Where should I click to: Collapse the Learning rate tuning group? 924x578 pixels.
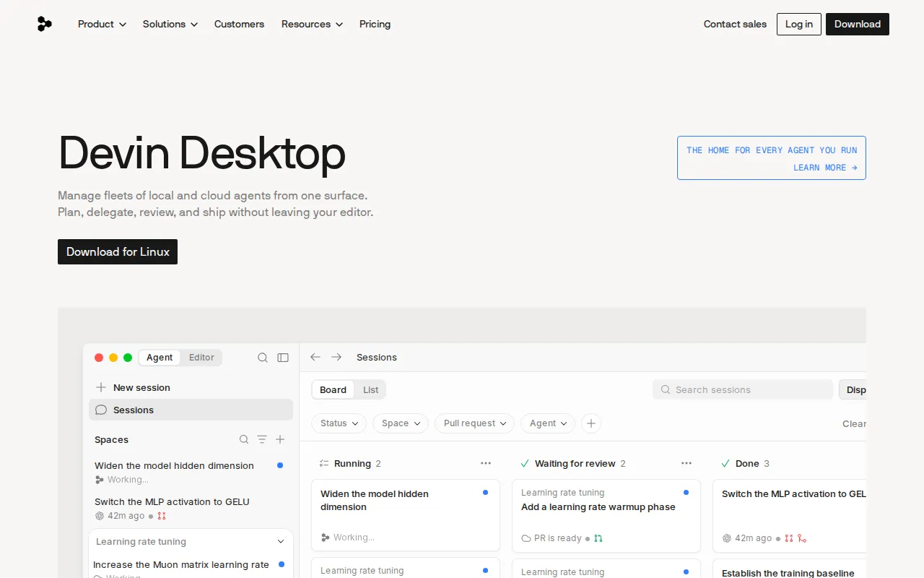coord(281,542)
